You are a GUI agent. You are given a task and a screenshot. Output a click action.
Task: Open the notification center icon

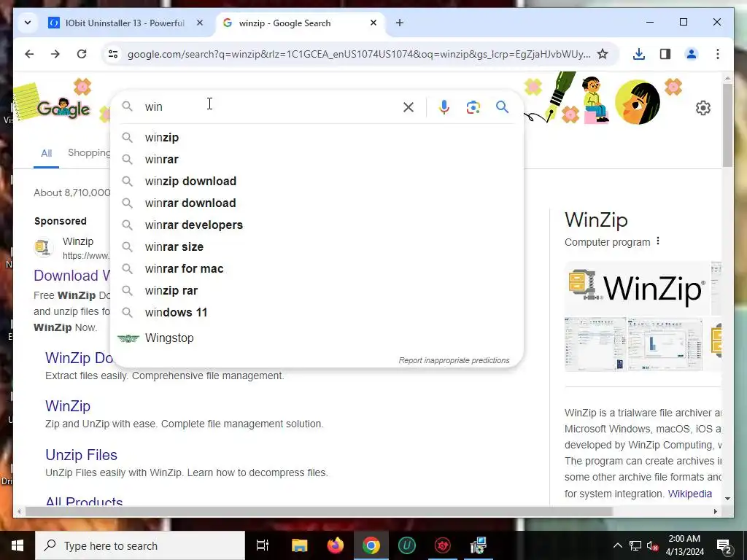724,545
